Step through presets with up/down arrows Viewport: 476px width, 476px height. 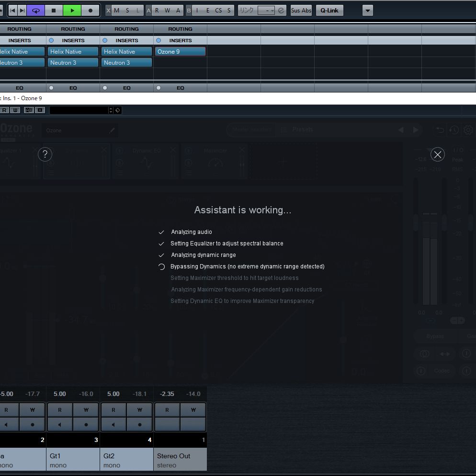pyautogui.click(x=111, y=110)
